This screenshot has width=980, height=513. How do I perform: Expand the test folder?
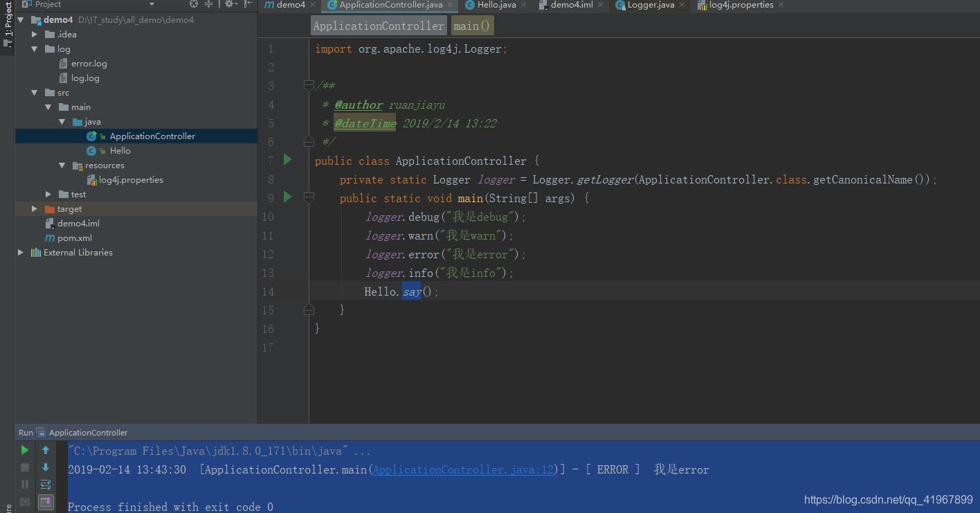click(x=48, y=195)
